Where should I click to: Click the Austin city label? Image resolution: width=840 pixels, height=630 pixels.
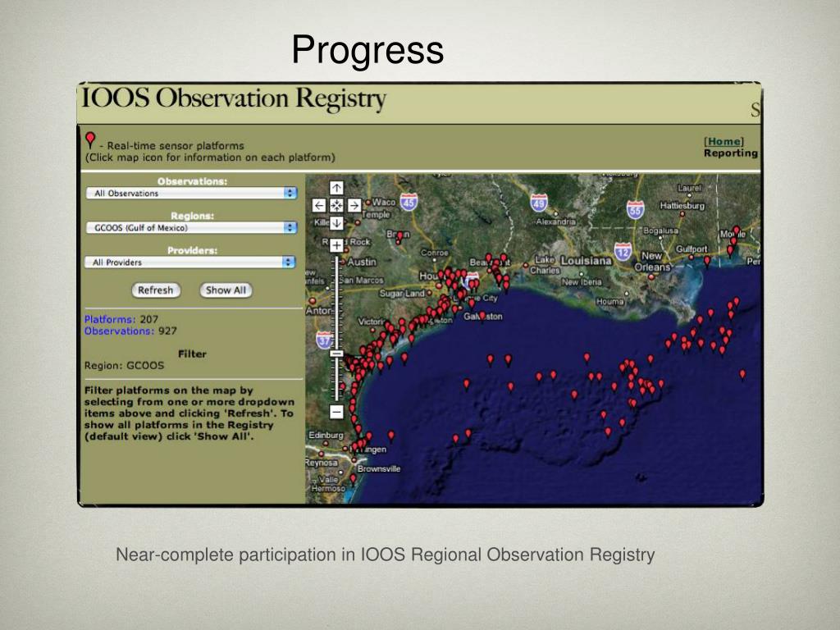coord(362,262)
